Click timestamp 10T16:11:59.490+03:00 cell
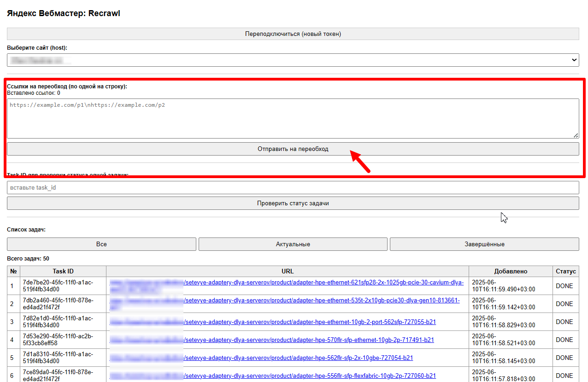This screenshot has height=382, width=588. 511,286
